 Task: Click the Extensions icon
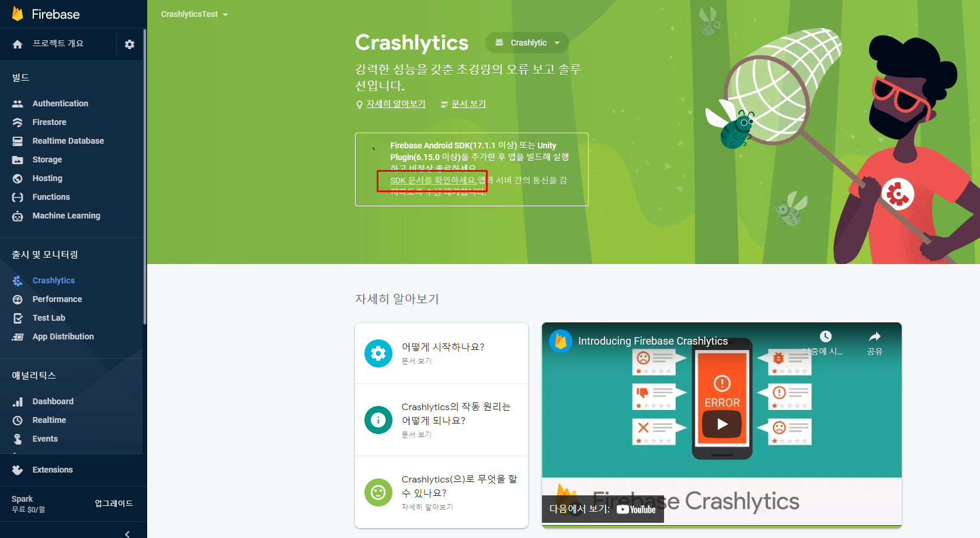(x=18, y=470)
